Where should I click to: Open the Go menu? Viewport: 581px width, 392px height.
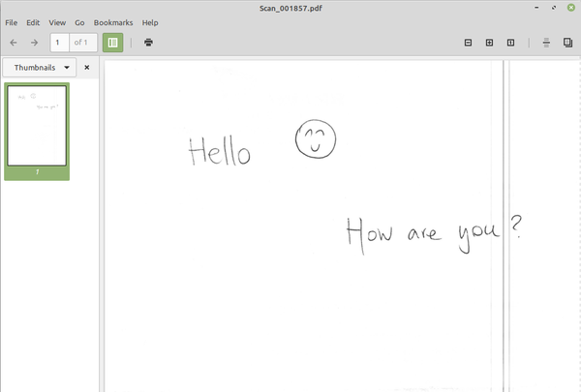point(79,22)
